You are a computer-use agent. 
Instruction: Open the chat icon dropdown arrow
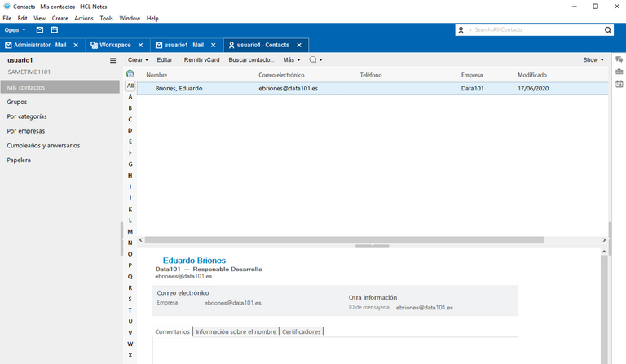click(320, 60)
